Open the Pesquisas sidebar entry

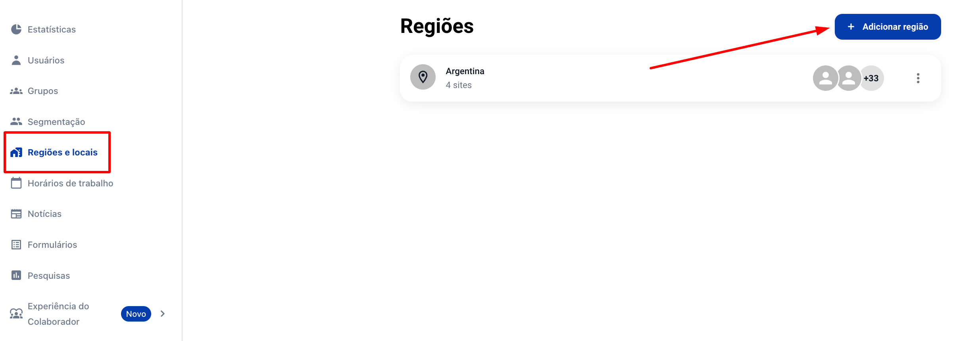[x=49, y=276]
